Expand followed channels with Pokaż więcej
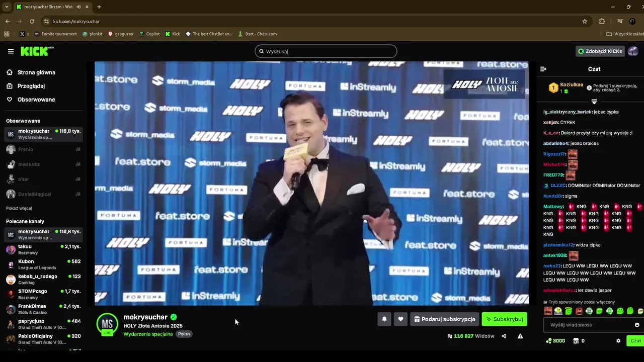Screen dimensions: 644x362 tap(19, 208)
